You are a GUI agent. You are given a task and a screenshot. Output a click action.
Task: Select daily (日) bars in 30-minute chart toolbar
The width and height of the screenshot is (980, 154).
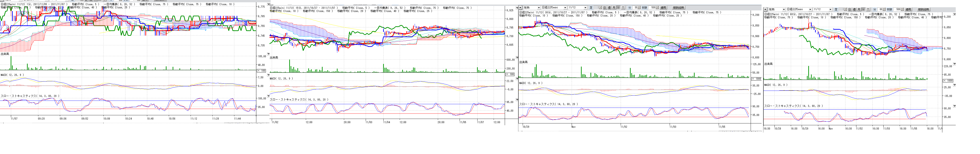coord(605,8)
